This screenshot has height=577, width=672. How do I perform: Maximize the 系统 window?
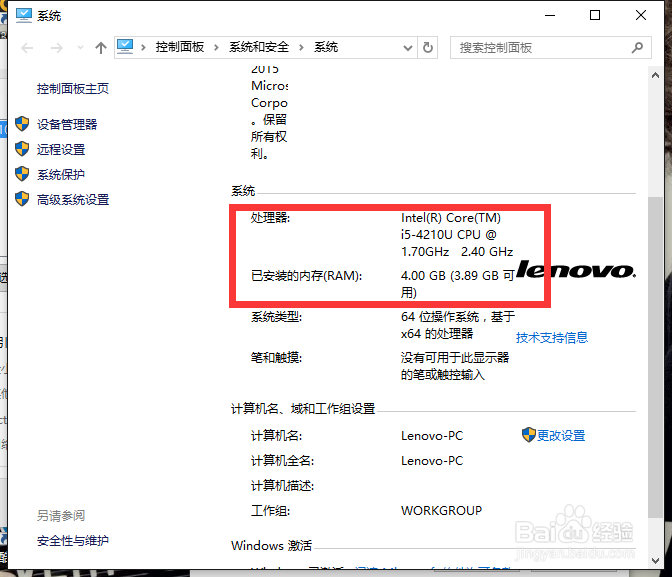pos(595,15)
